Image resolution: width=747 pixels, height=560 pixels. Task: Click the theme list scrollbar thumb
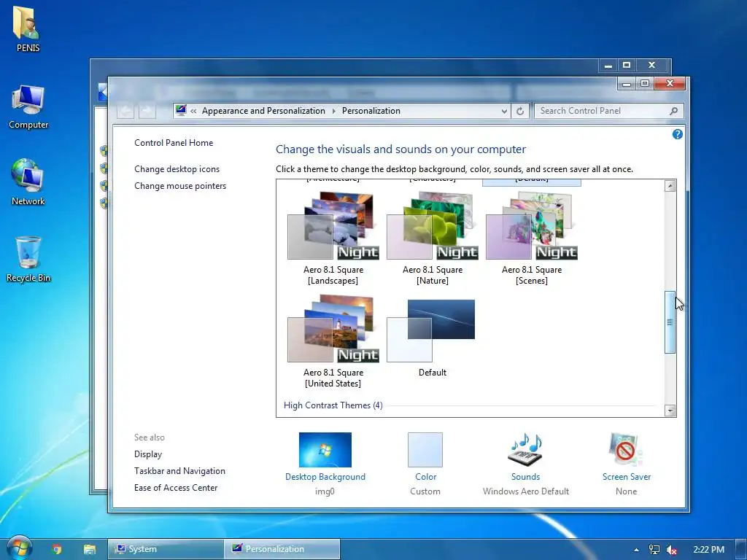(670, 322)
